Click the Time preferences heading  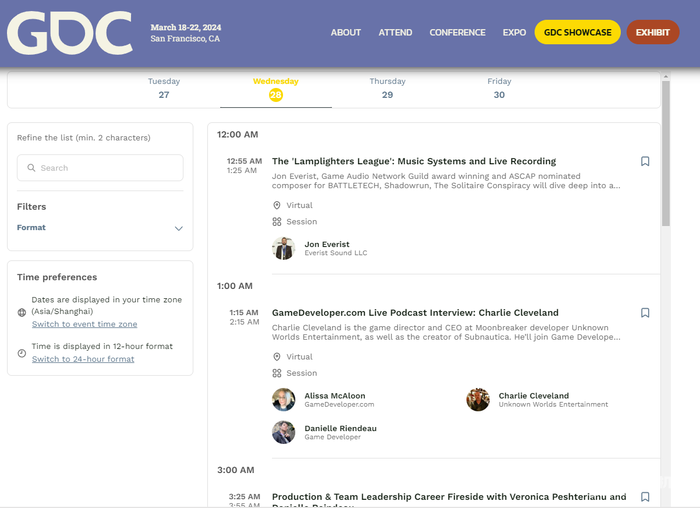coord(57,277)
